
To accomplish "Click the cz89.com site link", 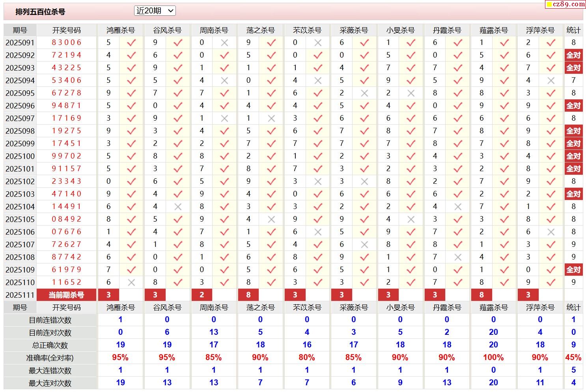I will coord(565,4).
